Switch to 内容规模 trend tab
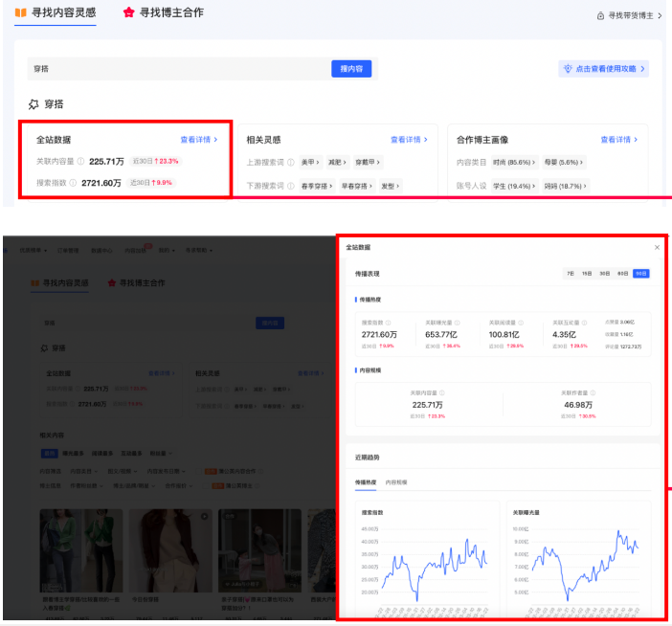The image size is (672, 626). [x=396, y=482]
